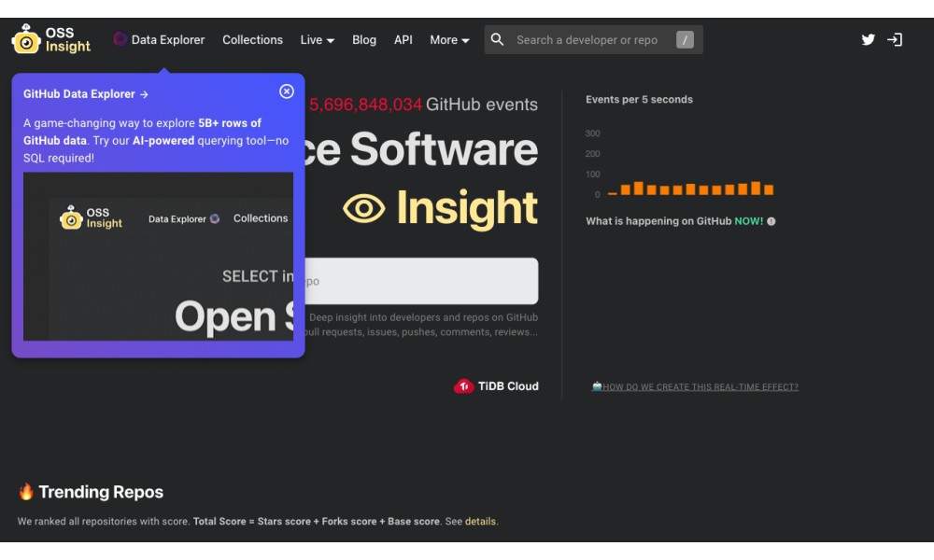Click the search magnifier icon
Screen dimensions: 934x560
(x=498, y=40)
